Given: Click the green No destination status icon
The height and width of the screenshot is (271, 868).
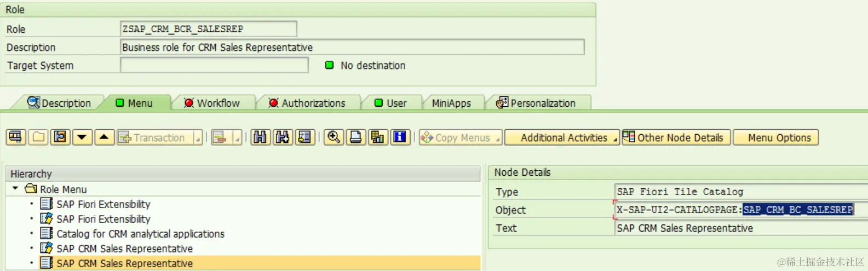Looking at the screenshot, I should point(329,65).
